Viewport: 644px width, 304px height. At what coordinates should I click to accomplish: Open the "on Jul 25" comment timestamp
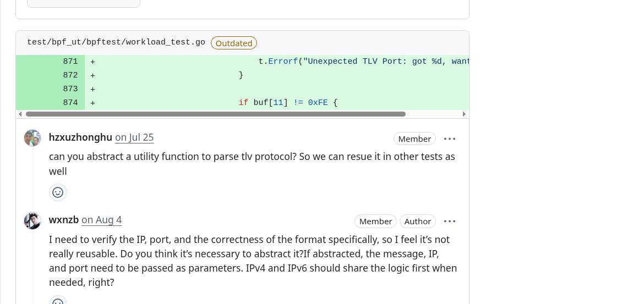pyautogui.click(x=134, y=137)
